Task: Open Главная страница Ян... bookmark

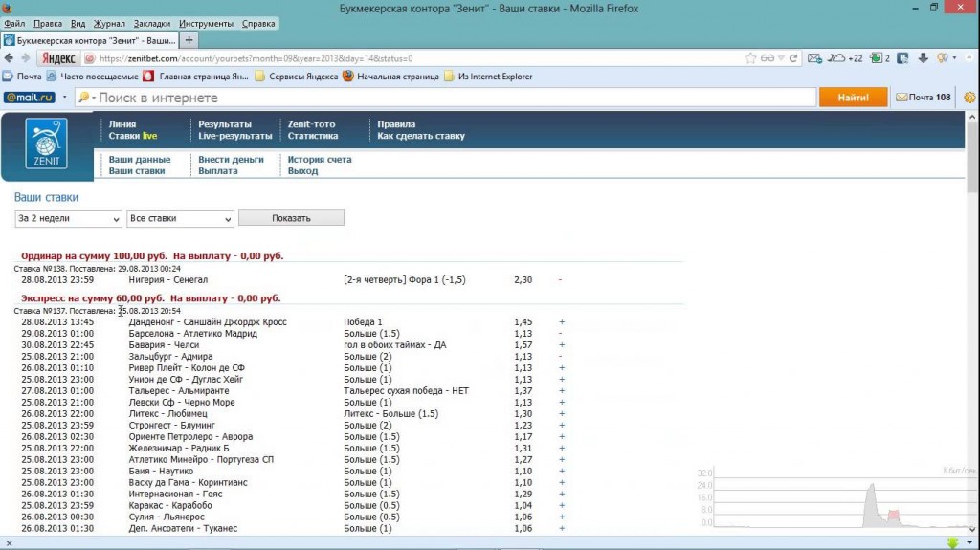Action: tap(196, 77)
